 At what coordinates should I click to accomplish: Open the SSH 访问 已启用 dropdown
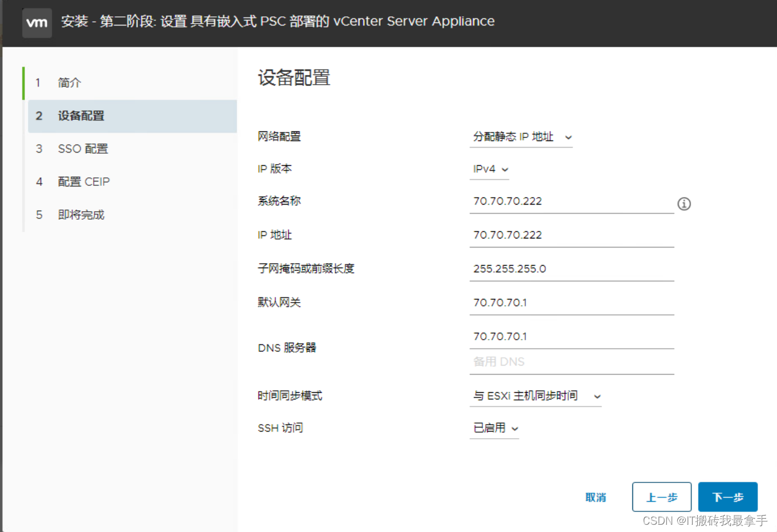click(494, 429)
